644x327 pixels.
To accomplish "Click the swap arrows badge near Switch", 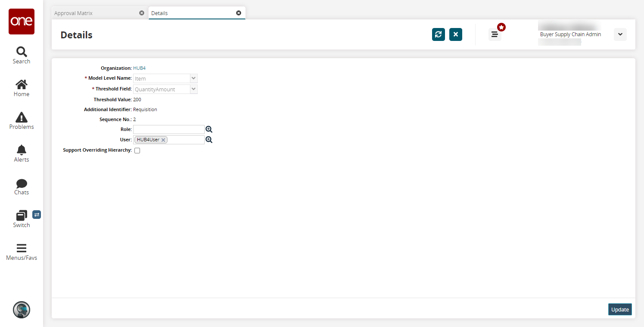I will [37, 214].
